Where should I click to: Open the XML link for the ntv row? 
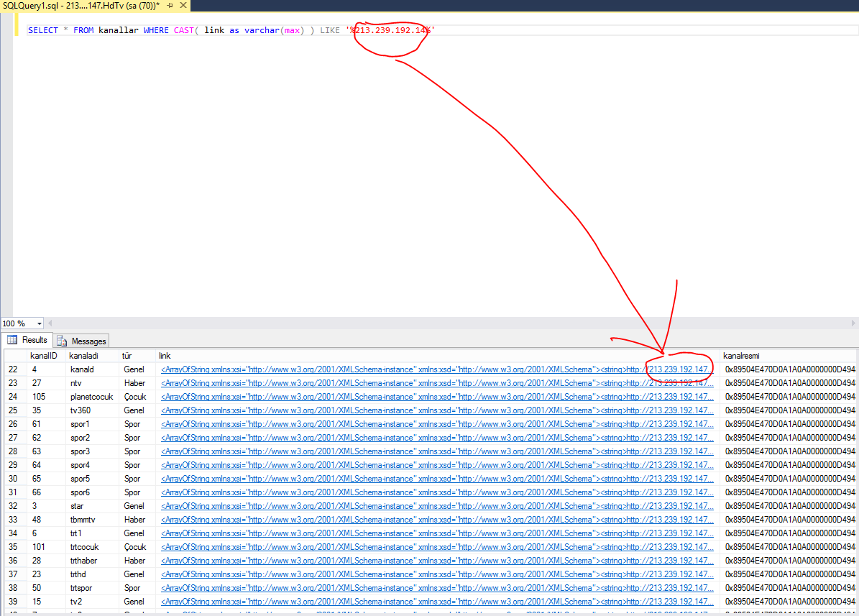[x=437, y=383]
